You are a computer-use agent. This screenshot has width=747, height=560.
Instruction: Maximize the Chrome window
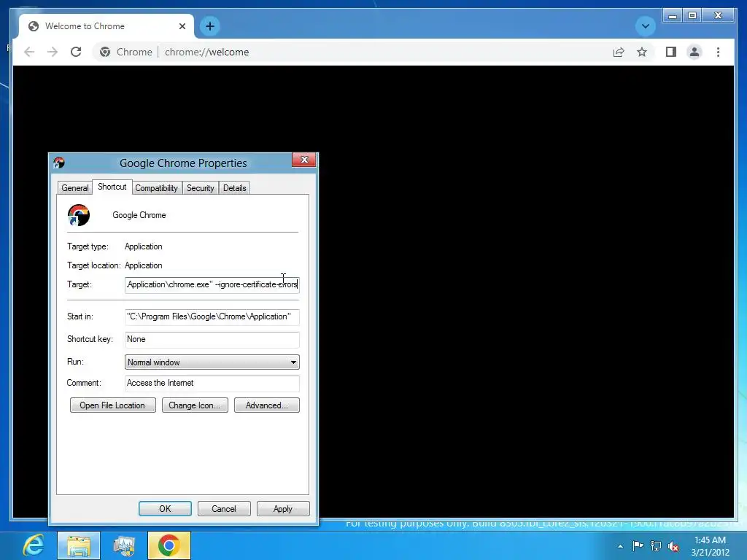point(692,16)
